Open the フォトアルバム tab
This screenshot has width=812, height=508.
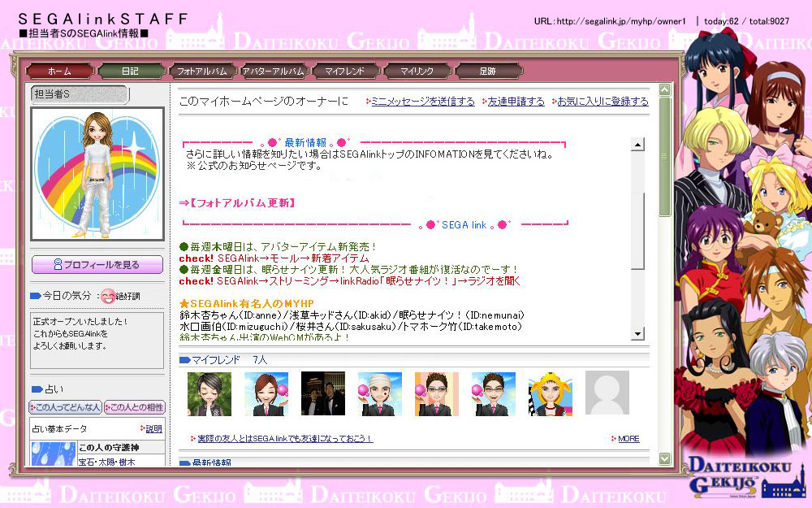(x=201, y=72)
